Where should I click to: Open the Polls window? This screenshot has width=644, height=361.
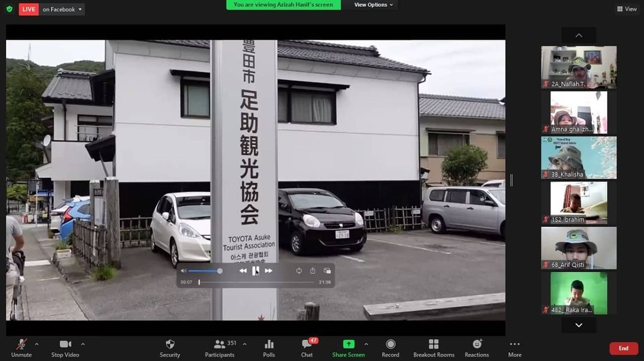pos(269,348)
